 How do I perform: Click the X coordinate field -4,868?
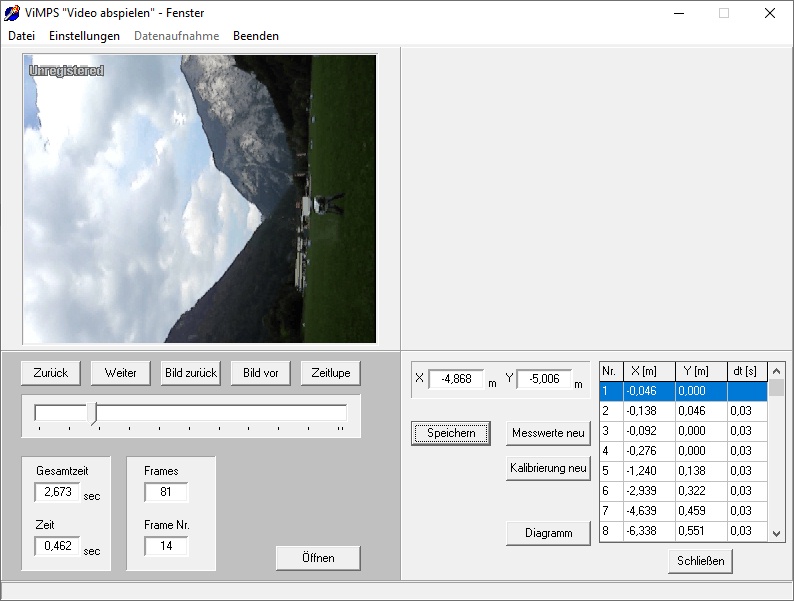tap(456, 379)
